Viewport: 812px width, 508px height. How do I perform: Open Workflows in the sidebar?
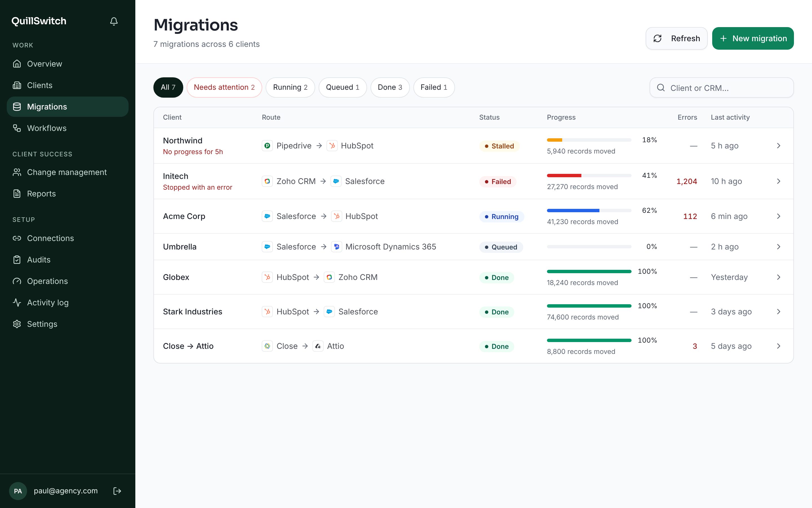coord(67,128)
